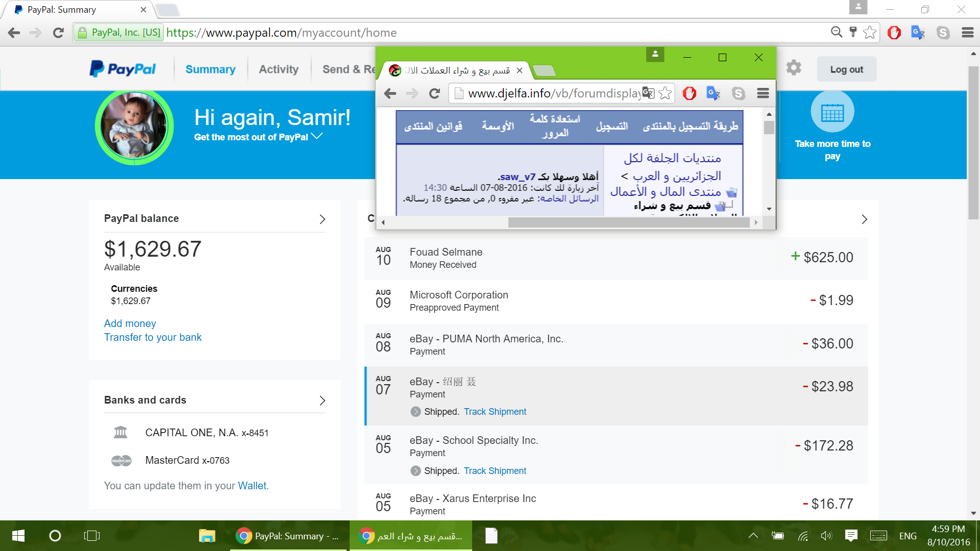980x551 pixels.
Task: Click the Samir profile photo
Action: pyautogui.click(x=134, y=126)
